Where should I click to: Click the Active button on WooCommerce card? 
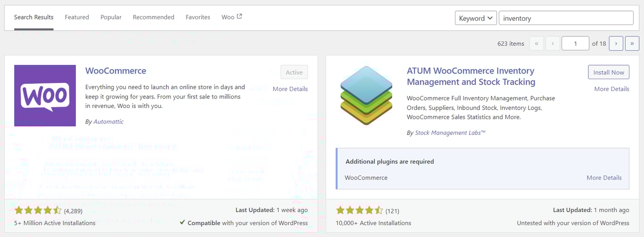(x=294, y=72)
